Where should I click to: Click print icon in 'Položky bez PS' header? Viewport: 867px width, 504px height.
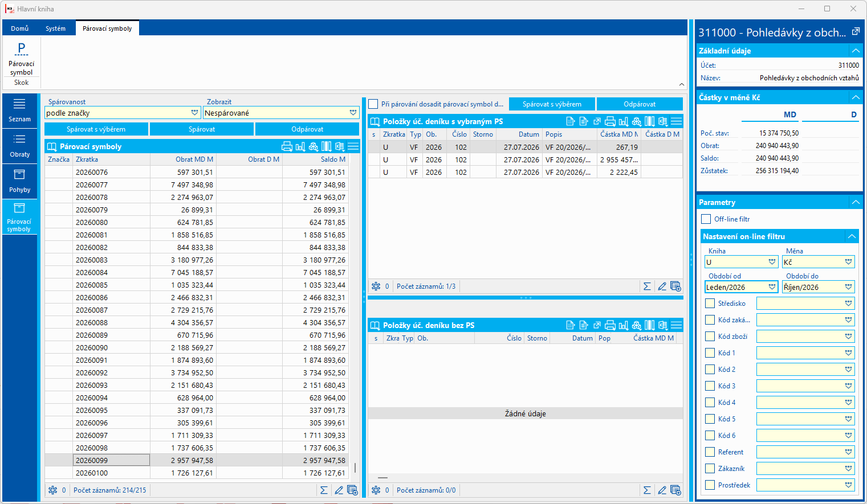(x=610, y=325)
